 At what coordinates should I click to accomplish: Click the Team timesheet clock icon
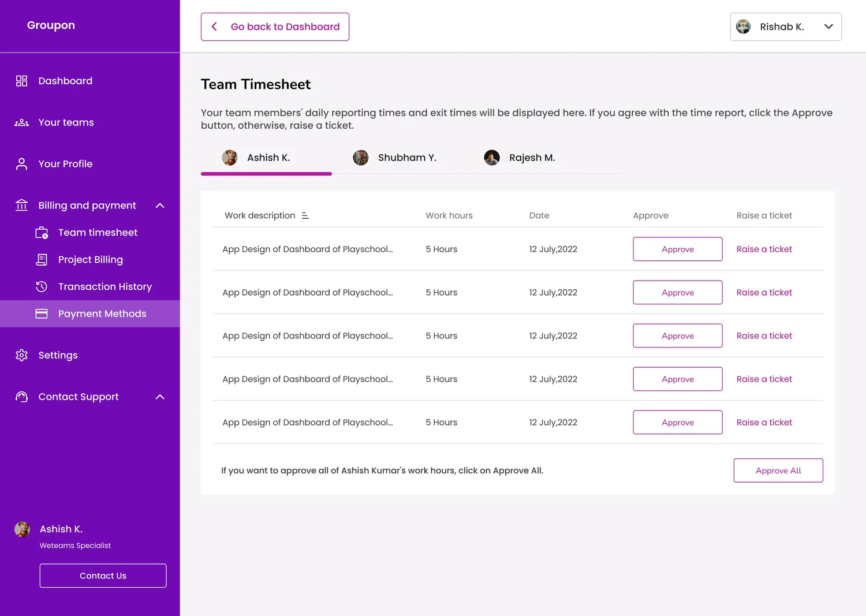point(42,233)
